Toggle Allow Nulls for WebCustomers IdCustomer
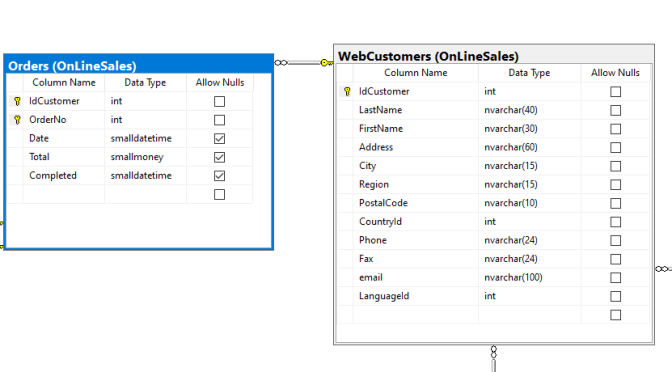The image size is (672, 372). [x=615, y=92]
